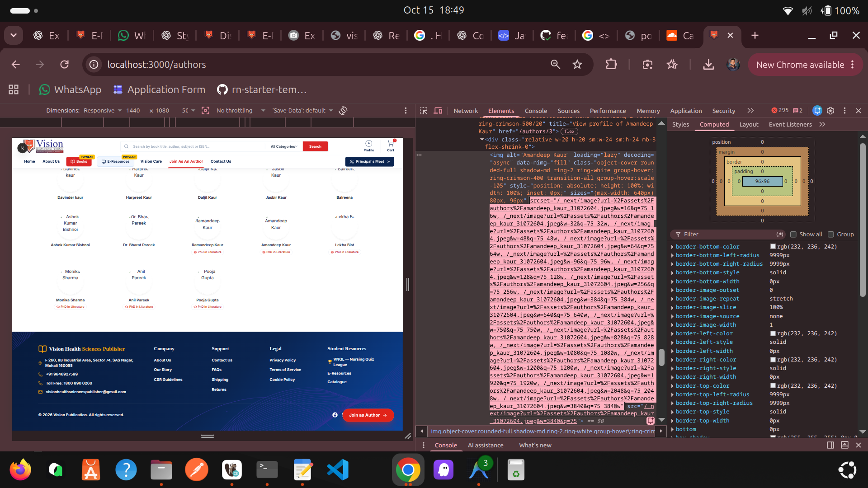Image resolution: width=868 pixels, height=488 pixels.
Task: Launch Visual Studio Code from the dock
Action: pos(338,470)
